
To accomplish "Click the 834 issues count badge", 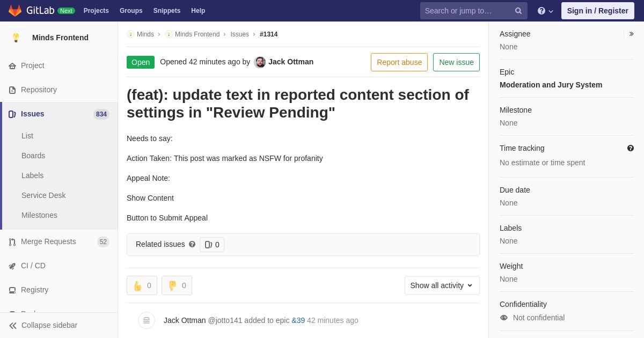I will pos(101,114).
